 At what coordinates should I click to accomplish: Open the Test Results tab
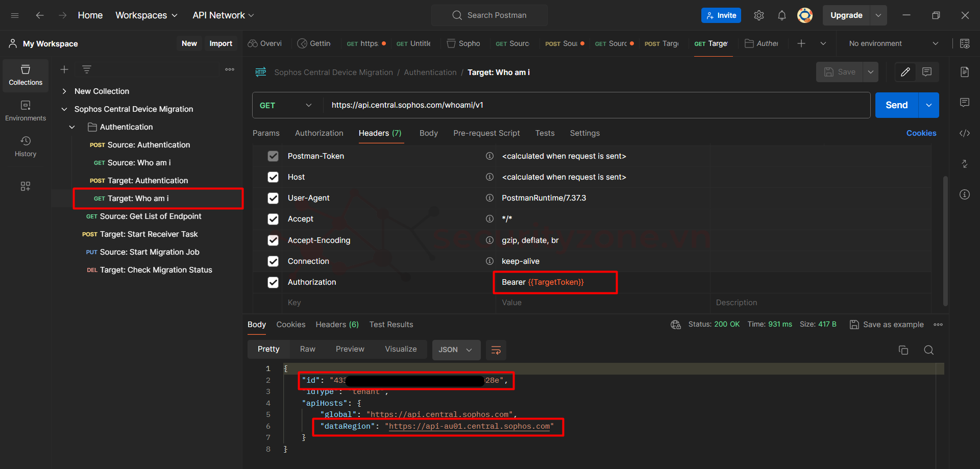click(x=391, y=325)
